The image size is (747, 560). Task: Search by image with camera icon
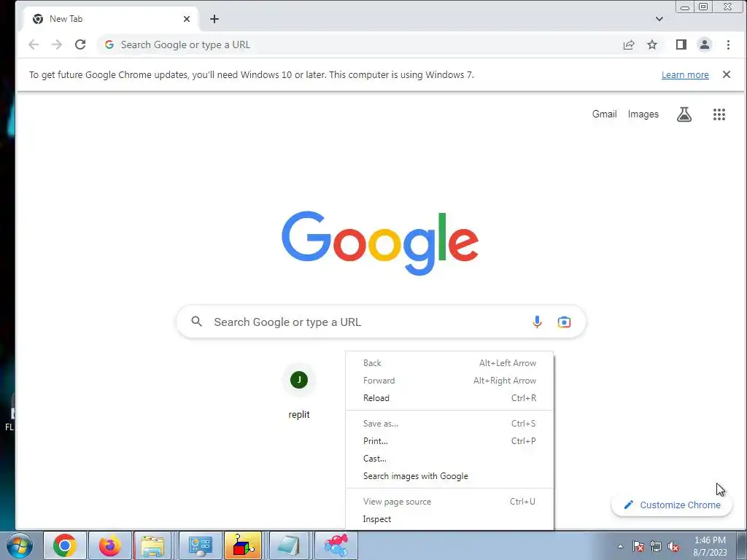[564, 322]
